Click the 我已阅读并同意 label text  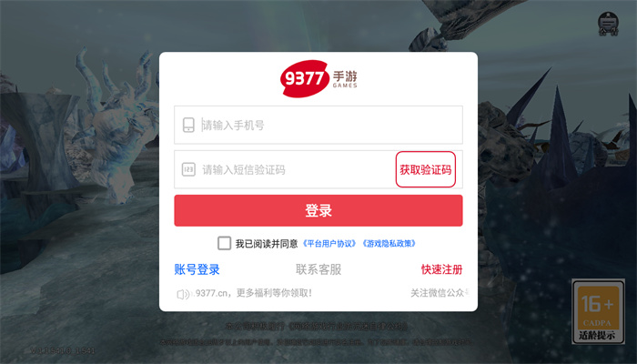267,244
